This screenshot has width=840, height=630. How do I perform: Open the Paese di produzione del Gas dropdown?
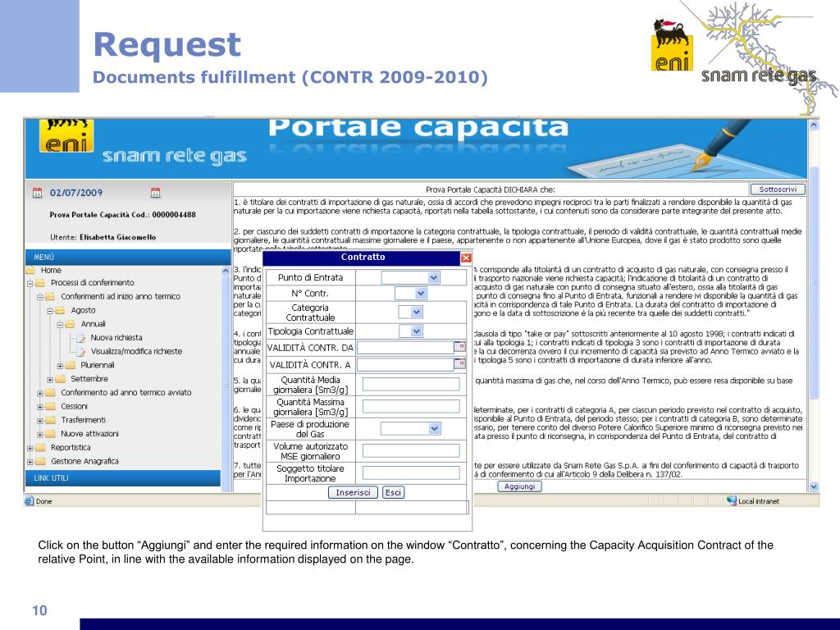coord(435,428)
